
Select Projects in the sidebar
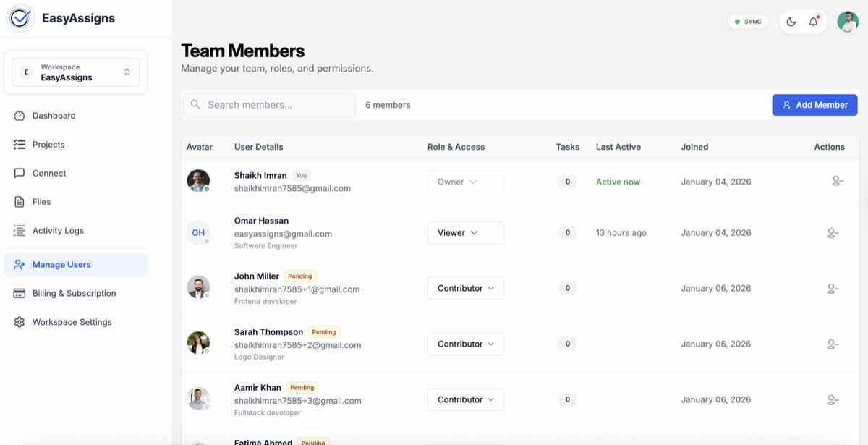point(48,144)
